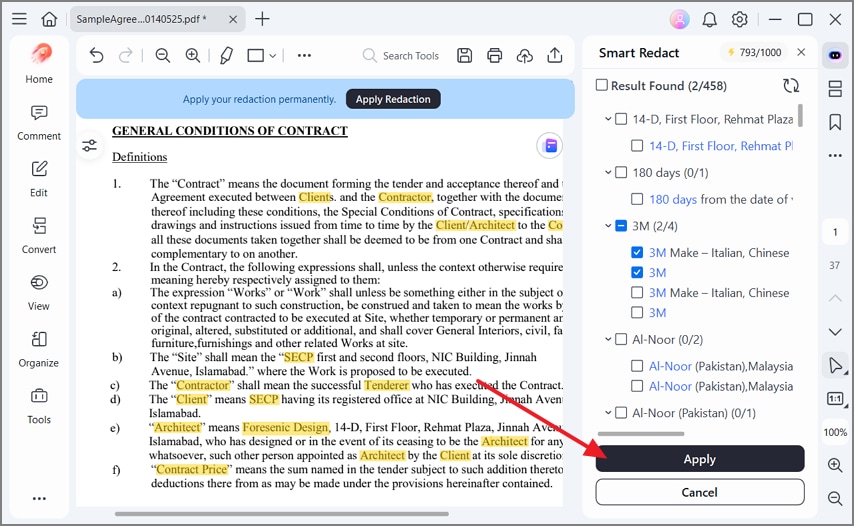Close the Smart Redact panel
The height and width of the screenshot is (526, 854).
801,52
